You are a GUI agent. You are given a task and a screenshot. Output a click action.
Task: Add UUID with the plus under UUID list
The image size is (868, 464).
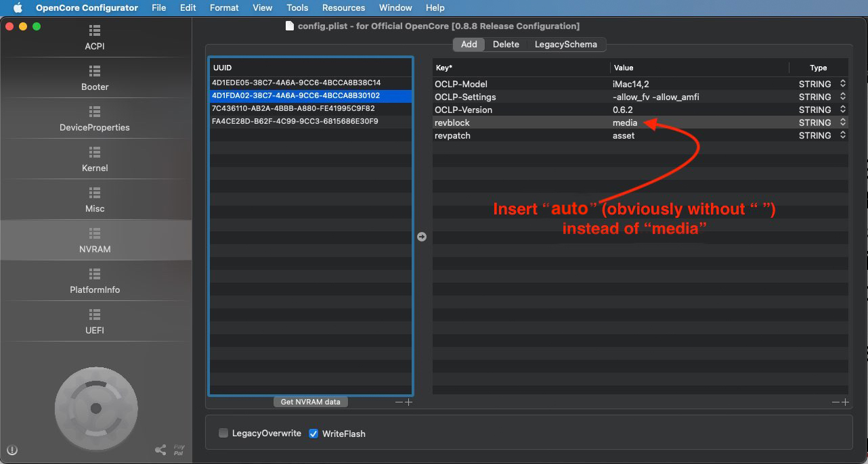(x=408, y=402)
